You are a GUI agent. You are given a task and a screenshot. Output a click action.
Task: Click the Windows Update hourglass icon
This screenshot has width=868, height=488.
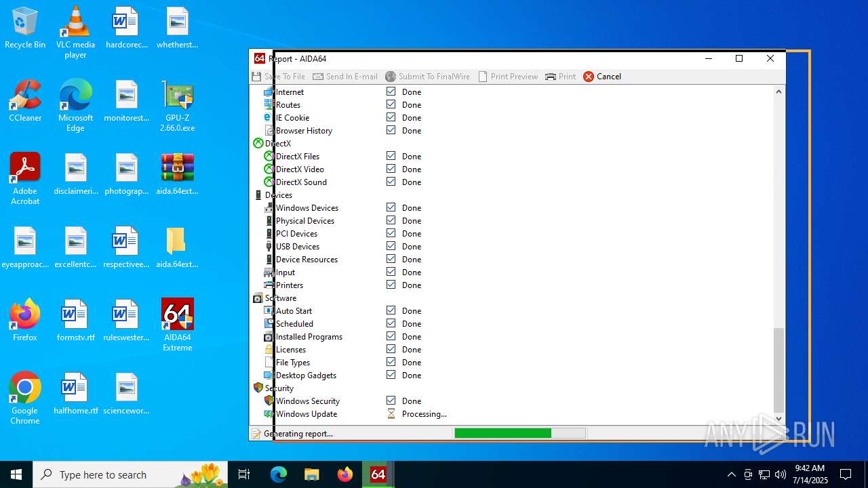pos(391,413)
